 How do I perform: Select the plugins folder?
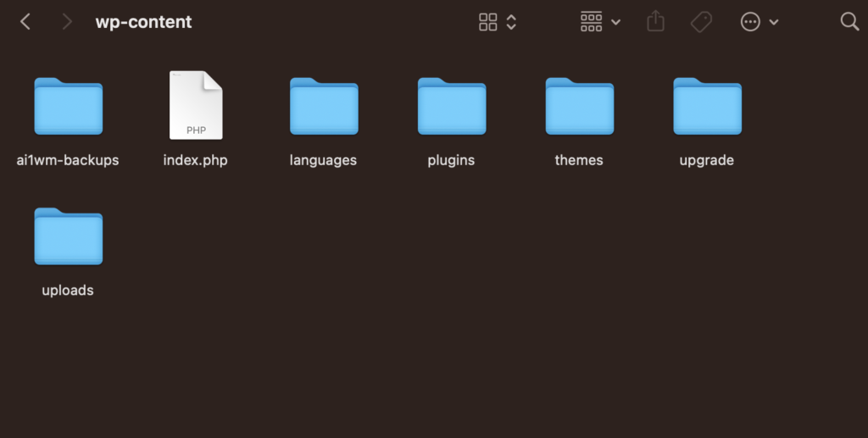(451, 107)
